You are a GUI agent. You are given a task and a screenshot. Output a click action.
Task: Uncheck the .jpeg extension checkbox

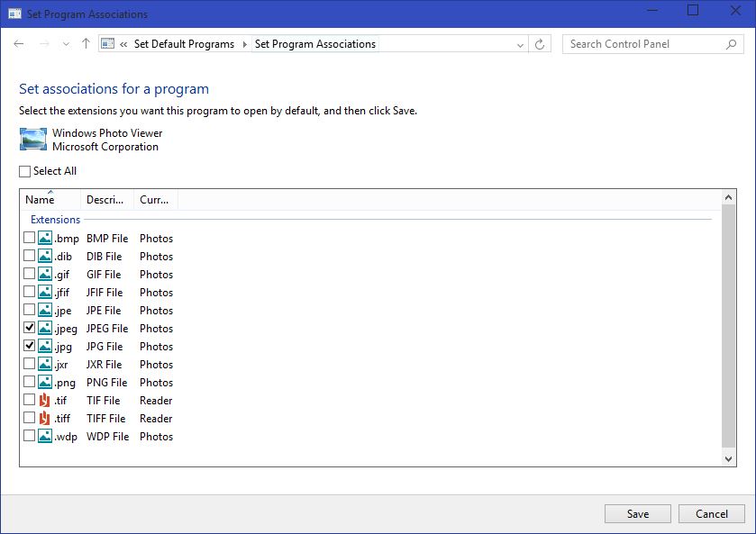coord(30,328)
